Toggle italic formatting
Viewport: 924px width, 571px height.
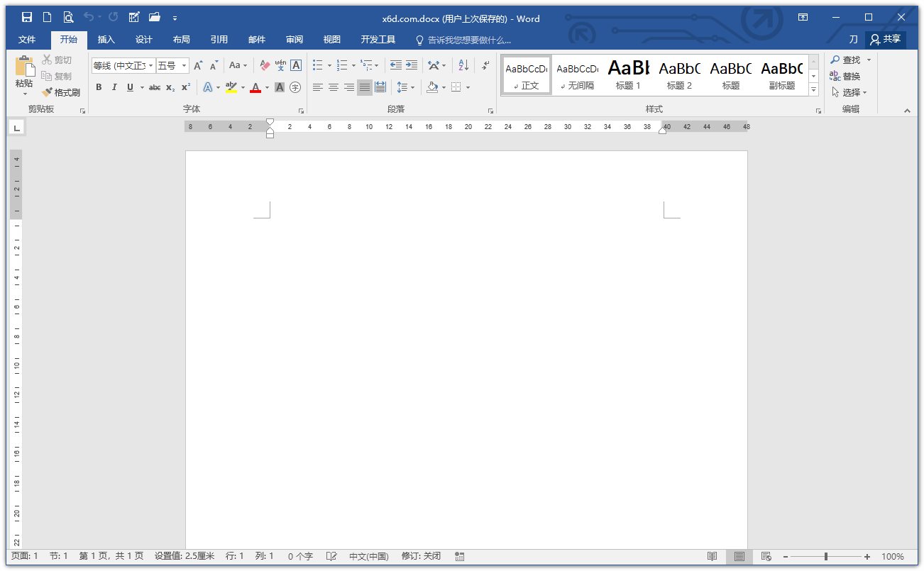(x=114, y=87)
